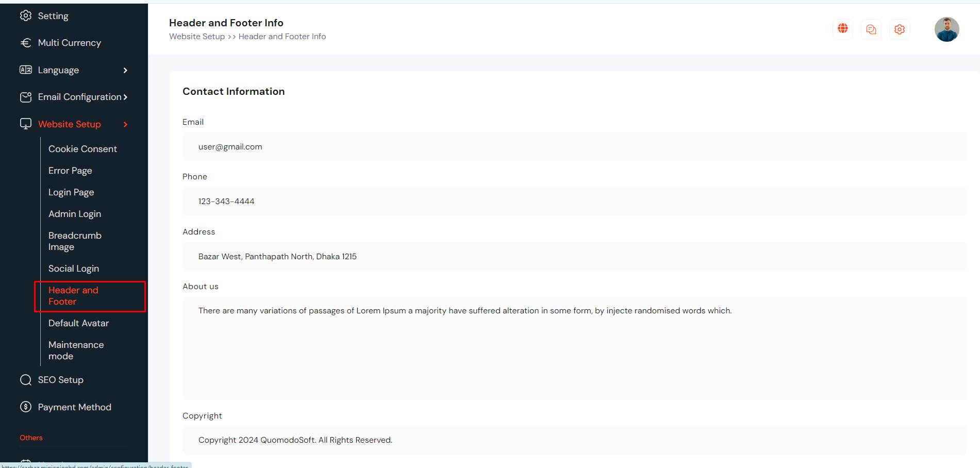Click the Copyright text field
The width and height of the screenshot is (980, 468).
pos(574,440)
